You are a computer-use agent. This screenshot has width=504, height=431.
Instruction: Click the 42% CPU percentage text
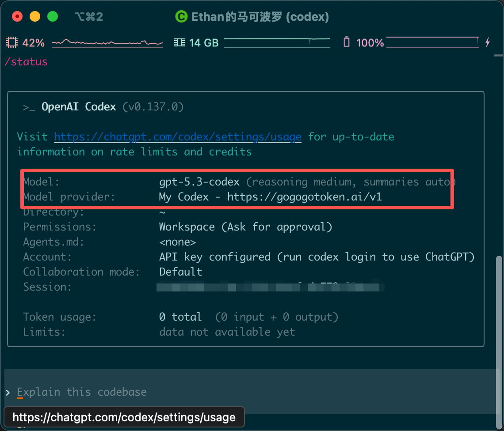[34, 43]
